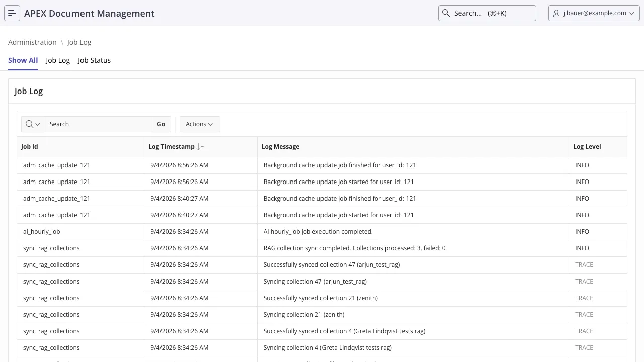Viewport: 644px width, 362px height.
Task: Focus the report Search input field
Action: coord(99,124)
